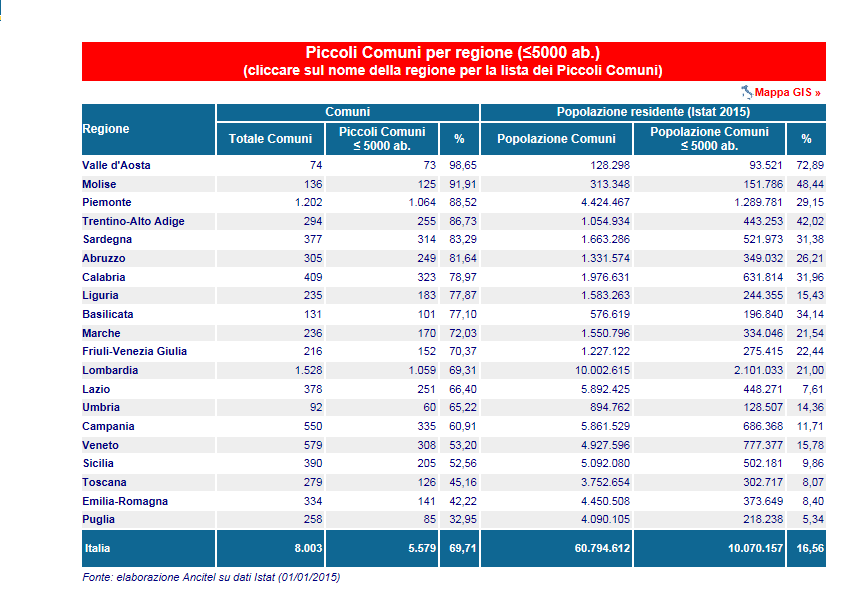Image resolution: width=866 pixels, height=599 pixels.
Task: Click Popolazione Comuni ≤ 5000 ab. header
Action: pos(709,139)
